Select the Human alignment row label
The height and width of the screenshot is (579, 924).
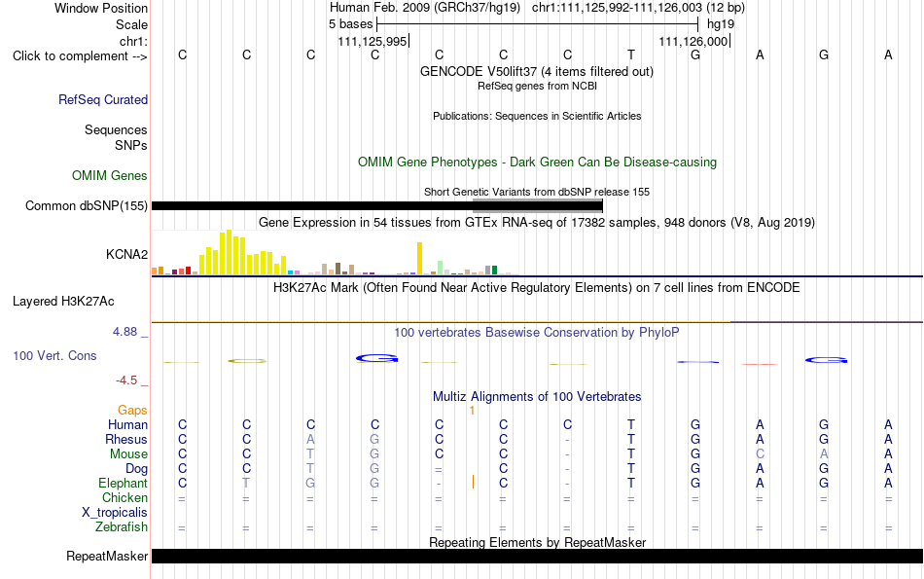127,424
